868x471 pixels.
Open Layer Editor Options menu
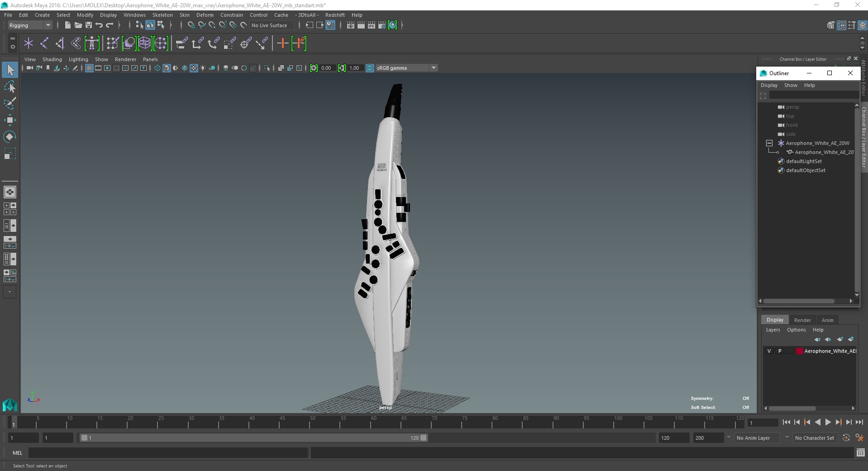[796, 330]
